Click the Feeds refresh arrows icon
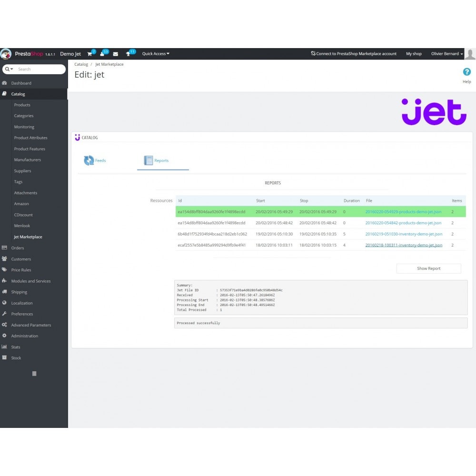The width and height of the screenshot is (476, 476). [89, 160]
